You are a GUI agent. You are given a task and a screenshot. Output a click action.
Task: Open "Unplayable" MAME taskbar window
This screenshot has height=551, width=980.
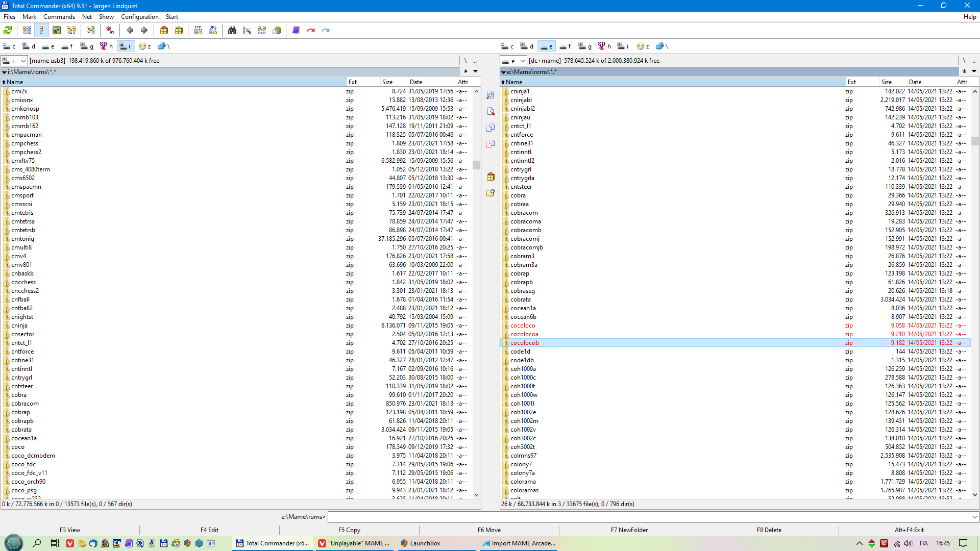point(354,543)
